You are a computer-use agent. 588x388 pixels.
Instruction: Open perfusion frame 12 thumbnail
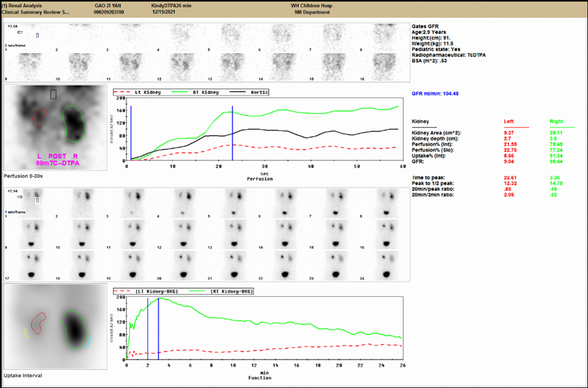pos(182,67)
